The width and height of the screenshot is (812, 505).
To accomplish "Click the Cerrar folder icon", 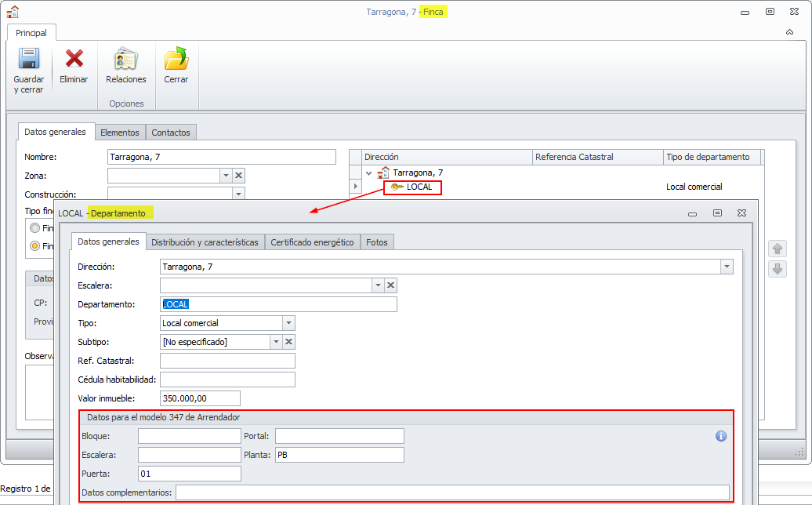I will (x=176, y=59).
